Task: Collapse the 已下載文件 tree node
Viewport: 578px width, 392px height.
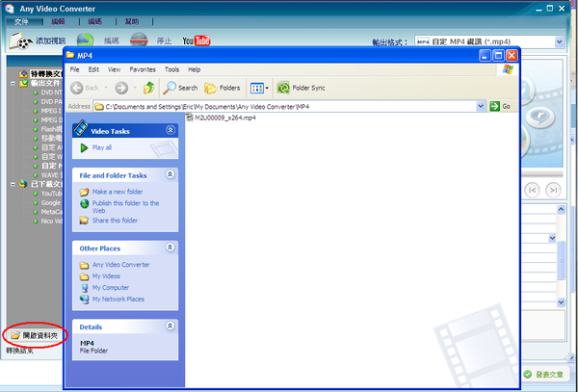Action: [13, 184]
